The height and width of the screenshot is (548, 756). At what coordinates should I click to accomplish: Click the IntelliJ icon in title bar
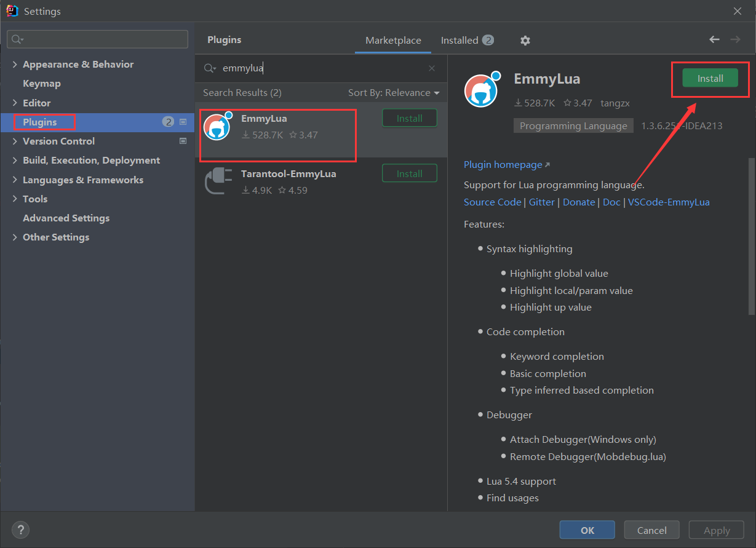(x=12, y=10)
